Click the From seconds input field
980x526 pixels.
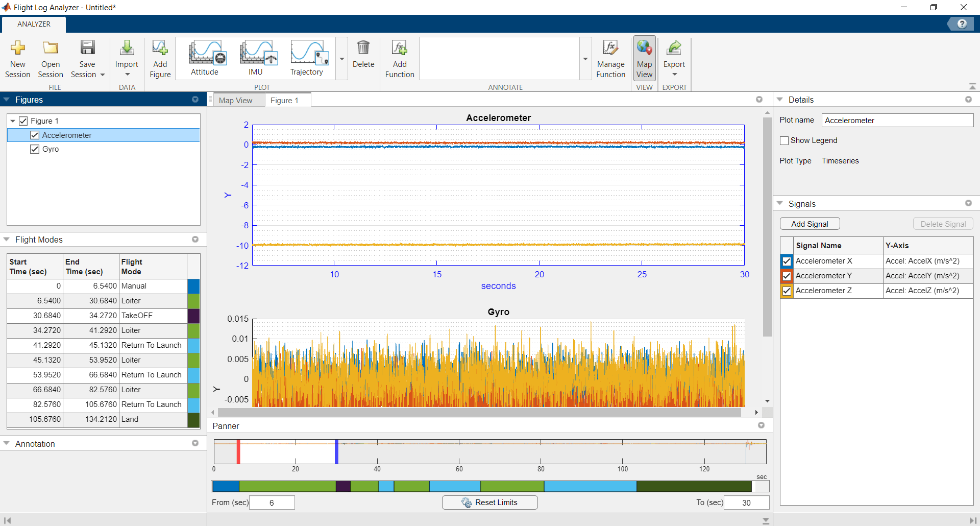272,503
